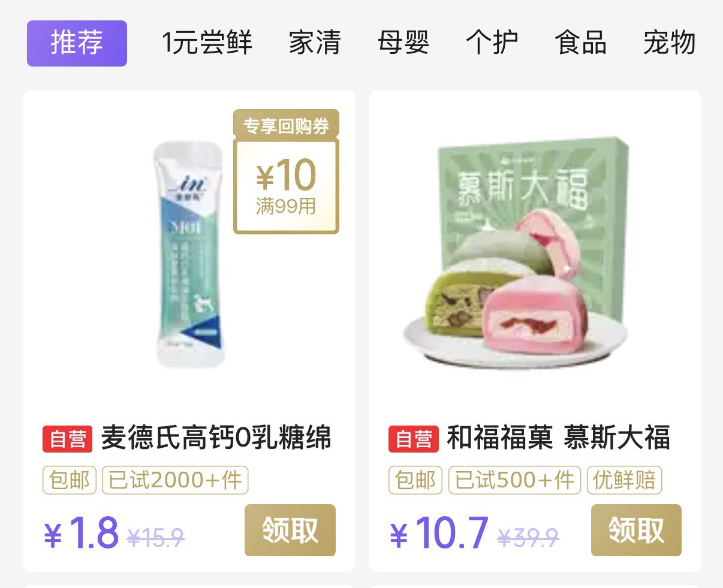This screenshot has width=723, height=588.
Task: Click the 优鲜赔 tag
Action: click(624, 480)
